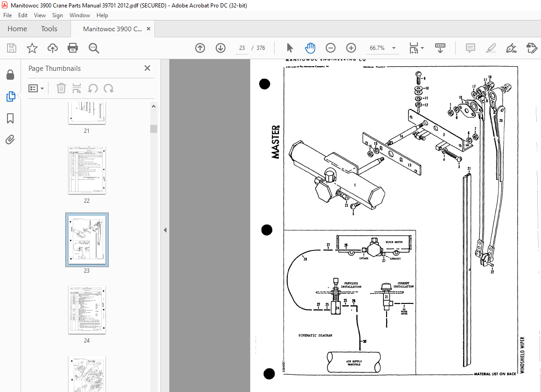Image resolution: width=541 pixels, height=392 pixels.
Task: Print the document with printer icon
Action: 73,48
